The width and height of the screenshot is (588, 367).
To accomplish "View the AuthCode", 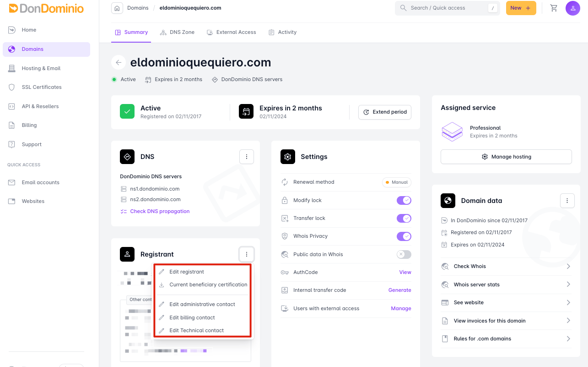I will (x=405, y=272).
